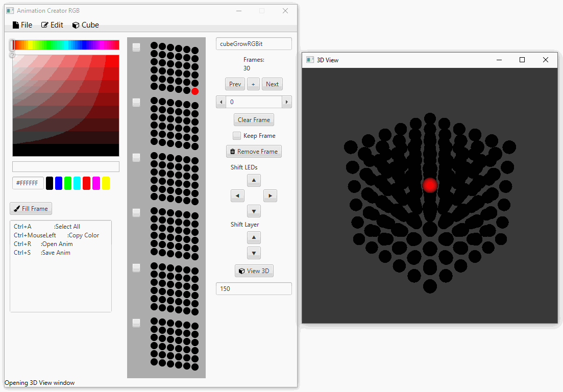
Task: Close the 3D View window
Action: [x=546, y=60]
